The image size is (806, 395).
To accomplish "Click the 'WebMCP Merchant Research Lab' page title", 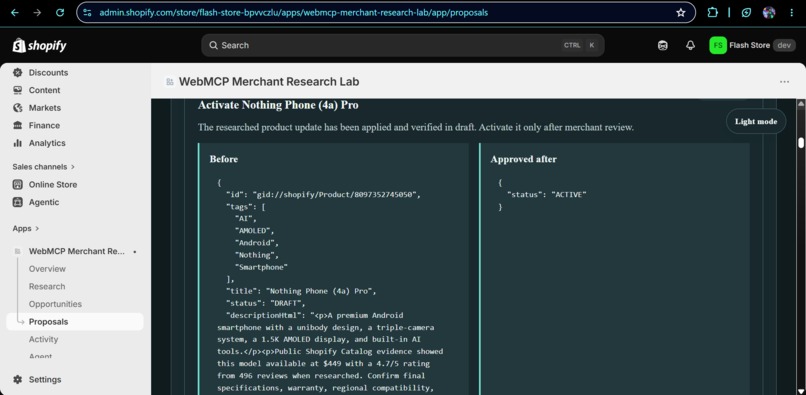I will click(269, 82).
